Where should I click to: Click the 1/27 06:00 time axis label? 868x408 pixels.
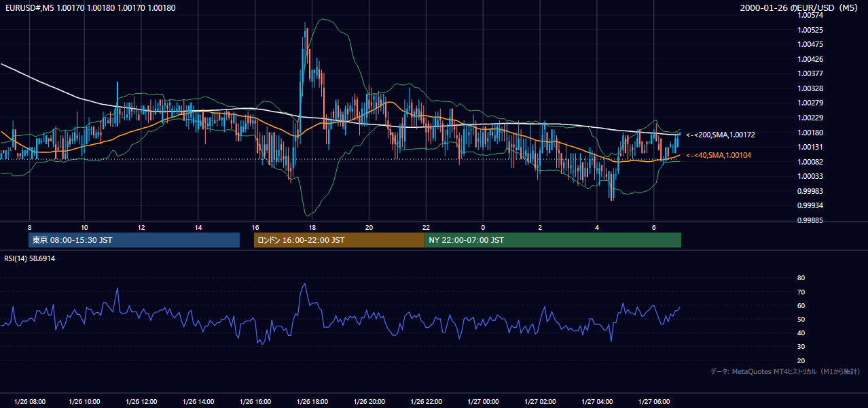click(654, 402)
